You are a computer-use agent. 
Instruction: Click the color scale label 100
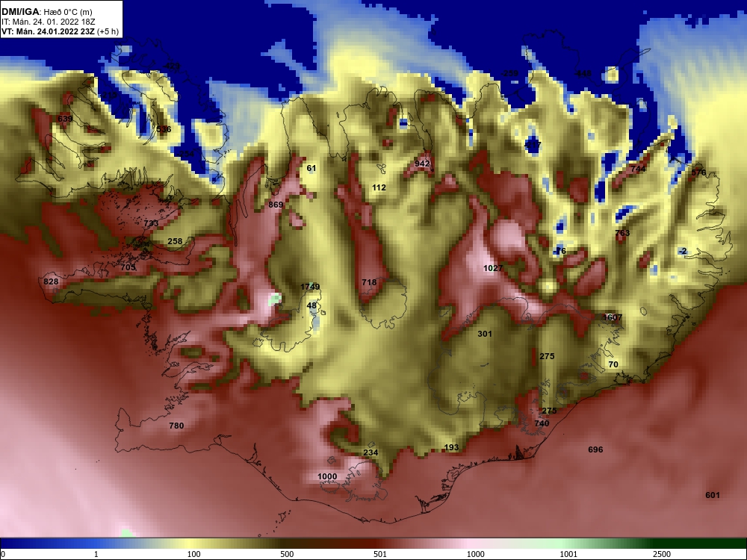pos(194,554)
